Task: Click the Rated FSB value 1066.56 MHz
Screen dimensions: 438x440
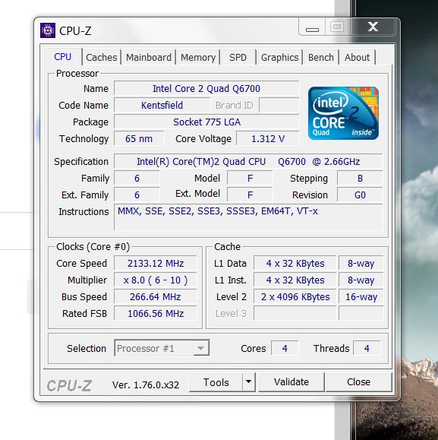Action: tap(155, 313)
